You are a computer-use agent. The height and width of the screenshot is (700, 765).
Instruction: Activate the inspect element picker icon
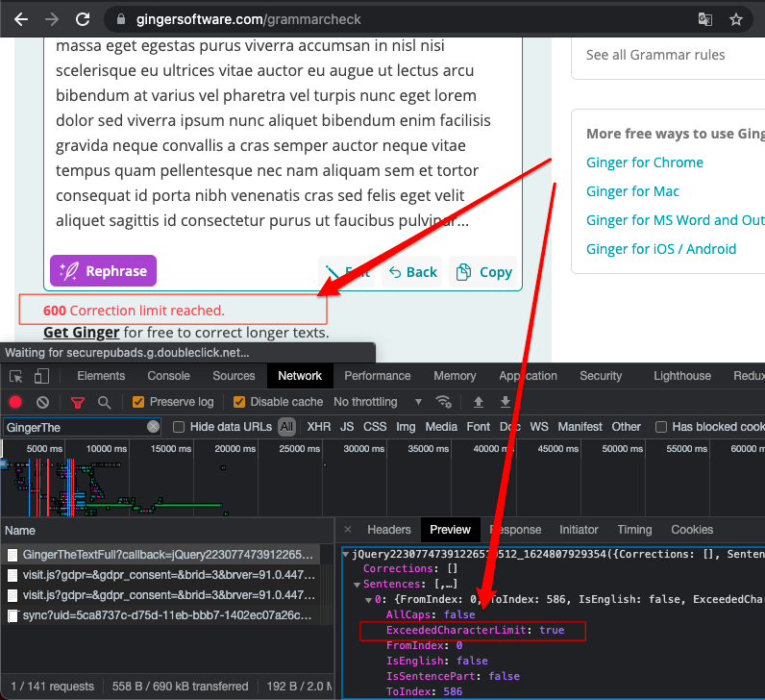pos(16,376)
